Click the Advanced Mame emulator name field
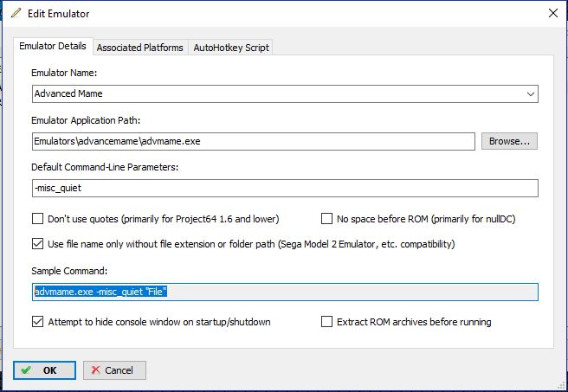Screen dimensions: 568x392 (x=285, y=93)
